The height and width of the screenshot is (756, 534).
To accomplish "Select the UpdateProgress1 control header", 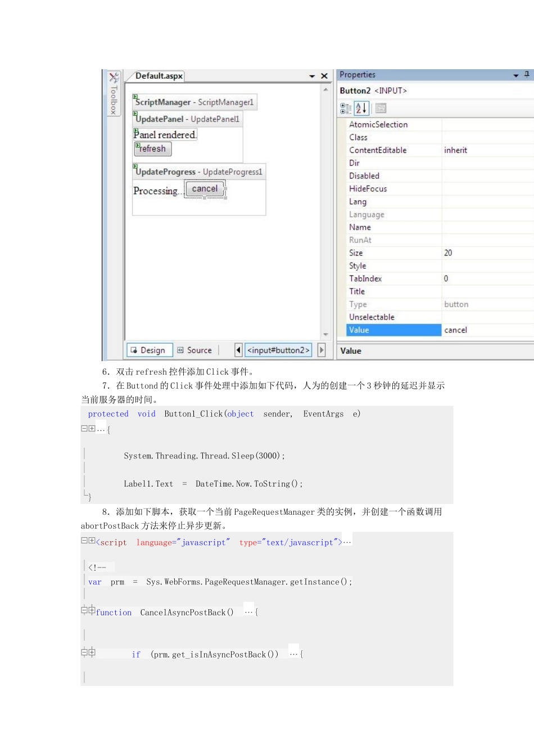I will point(199,172).
